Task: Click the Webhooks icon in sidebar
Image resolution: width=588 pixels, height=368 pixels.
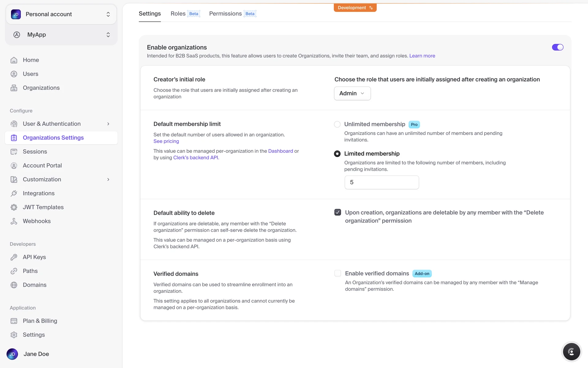Action: click(14, 221)
